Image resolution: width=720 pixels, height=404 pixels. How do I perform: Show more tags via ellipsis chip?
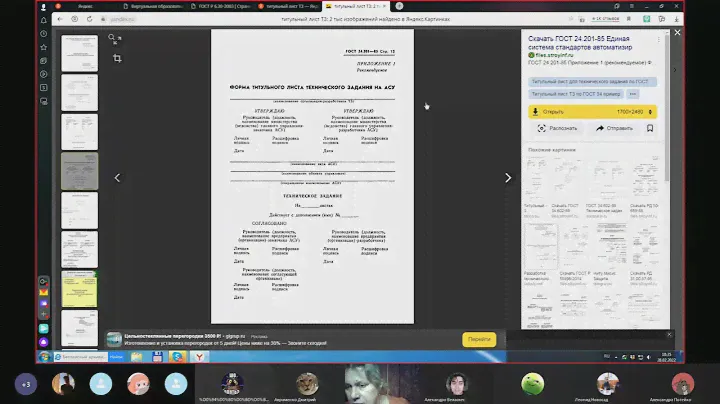[633, 93]
